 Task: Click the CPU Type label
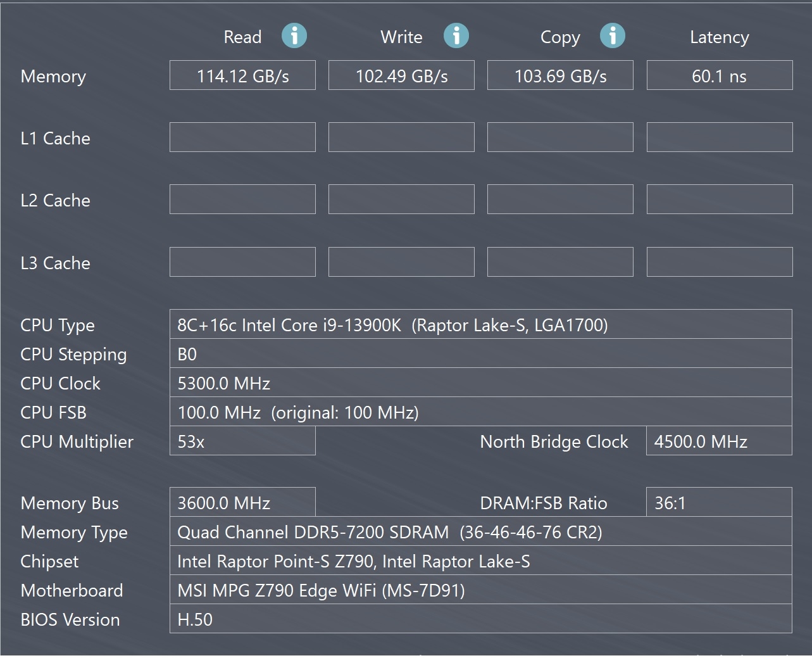[x=58, y=326]
